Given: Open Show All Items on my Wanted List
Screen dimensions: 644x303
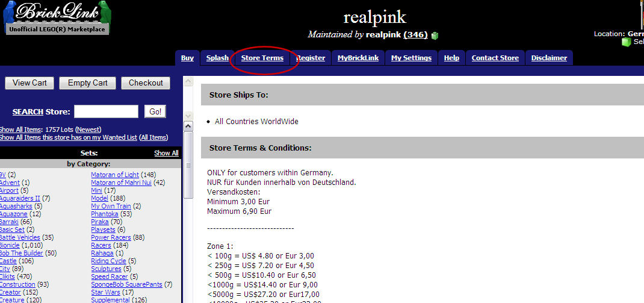Looking at the screenshot, I should [x=68, y=137].
